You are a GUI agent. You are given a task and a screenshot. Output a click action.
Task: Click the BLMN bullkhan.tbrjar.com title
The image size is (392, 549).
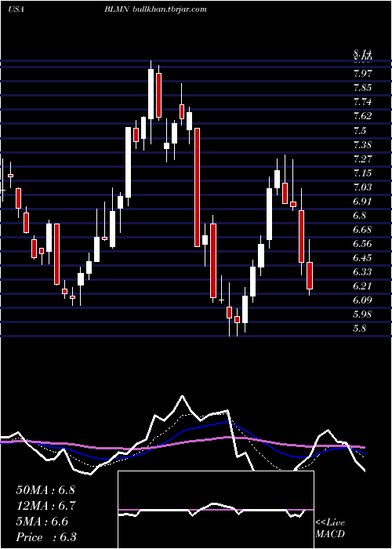coord(155,9)
